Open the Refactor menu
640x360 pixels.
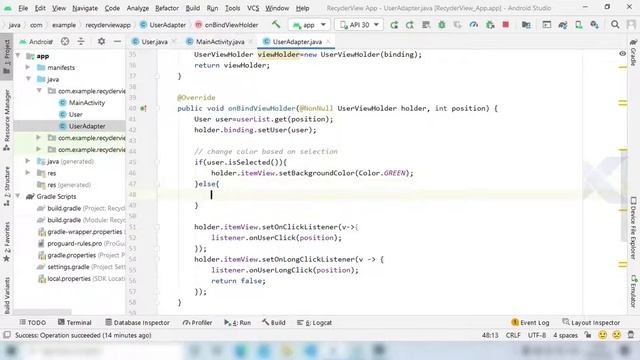click(x=167, y=8)
